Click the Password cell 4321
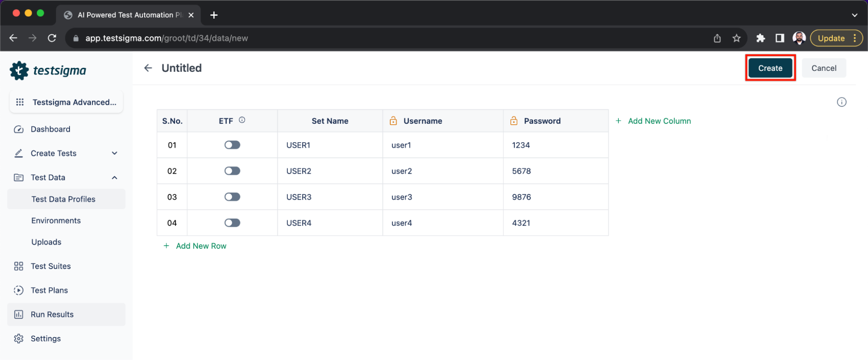This screenshot has width=868, height=360. pos(556,223)
